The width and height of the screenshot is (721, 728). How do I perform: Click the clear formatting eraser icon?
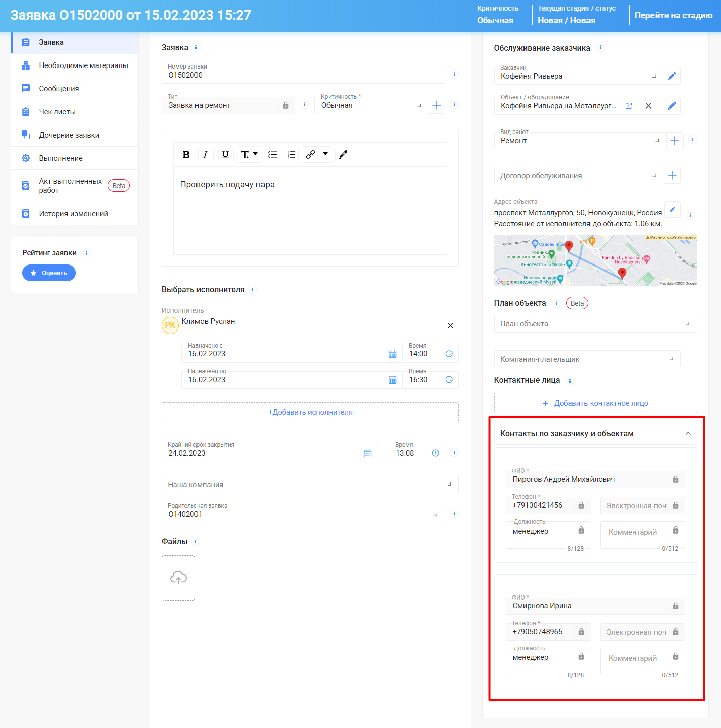(x=343, y=155)
